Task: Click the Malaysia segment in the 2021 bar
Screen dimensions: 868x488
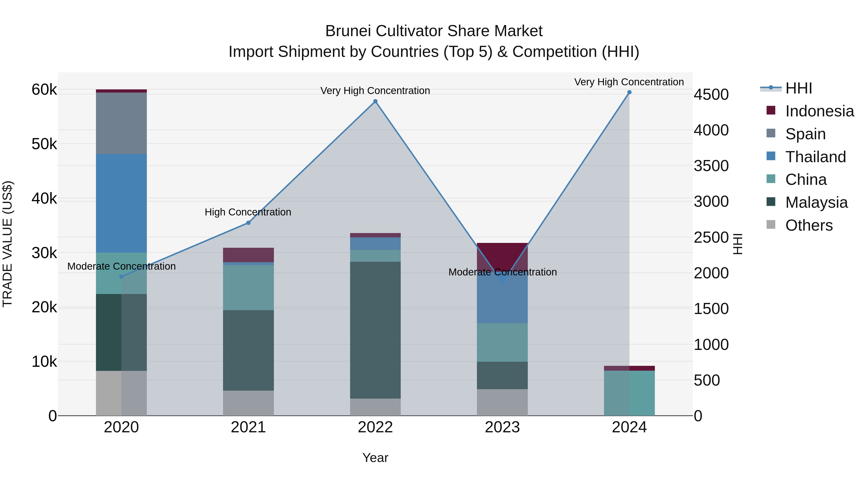Action: coord(248,350)
